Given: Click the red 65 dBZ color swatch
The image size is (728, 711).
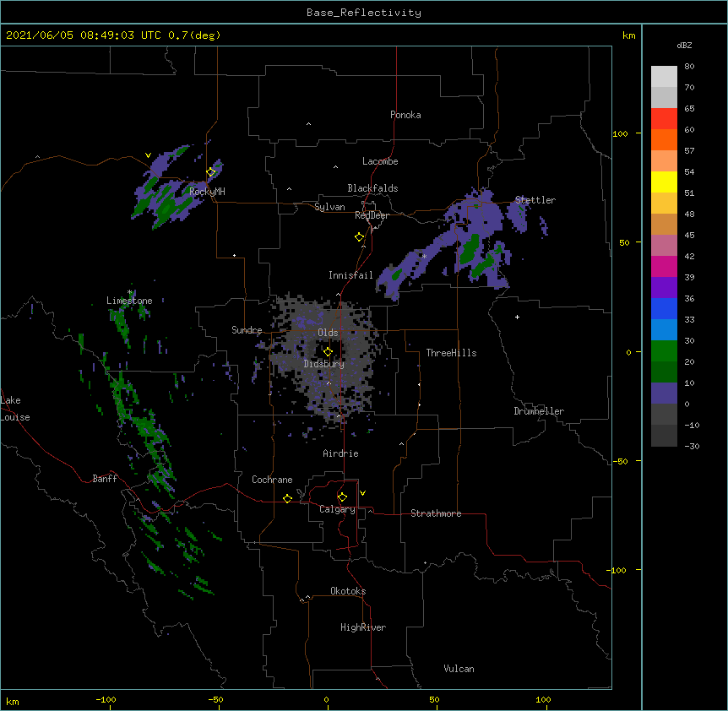Looking at the screenshot, I should 664,118.
